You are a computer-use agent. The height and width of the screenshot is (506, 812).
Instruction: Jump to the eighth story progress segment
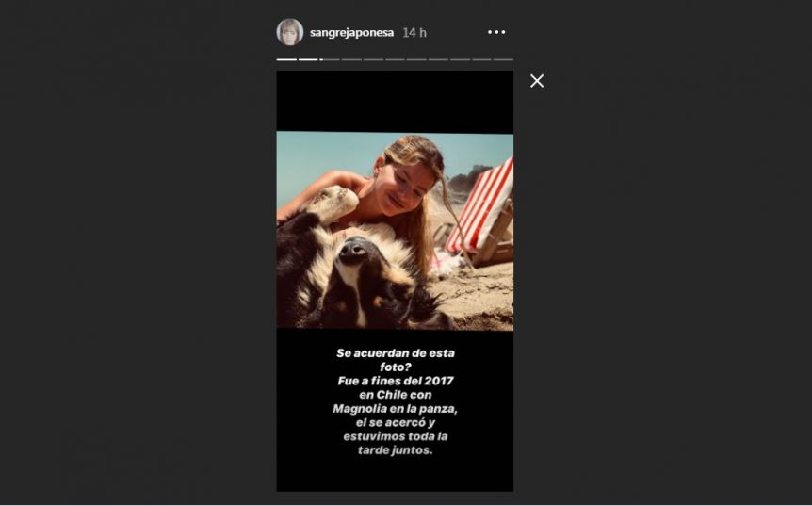tap(438, 59)
